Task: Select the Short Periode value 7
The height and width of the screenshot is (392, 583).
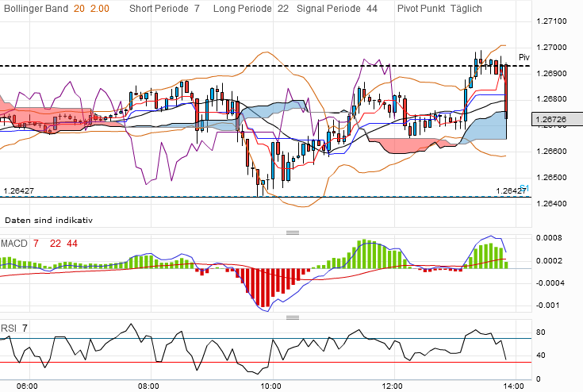Action: click(x=197, y=9)
